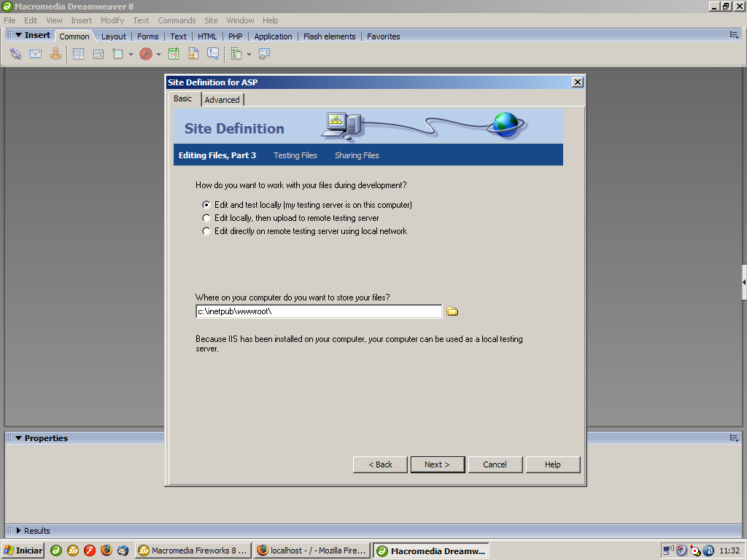
Task: Select Edit locally then upload option
Action: (206, 218)
